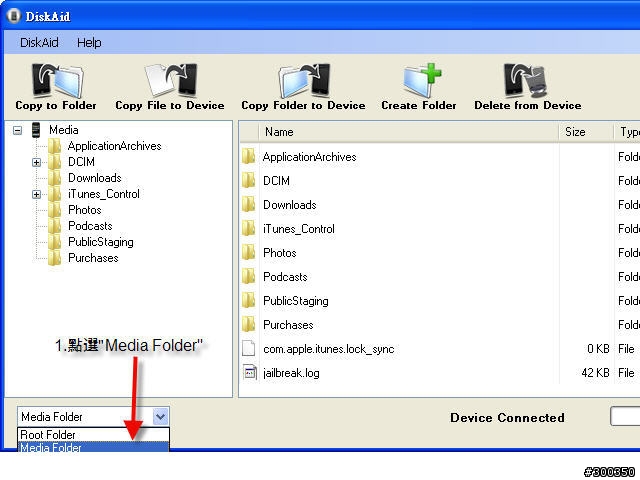Click ApplicationArchives folder icon in file list
This screenshot has height=480, width=640.
coord(249,157)
